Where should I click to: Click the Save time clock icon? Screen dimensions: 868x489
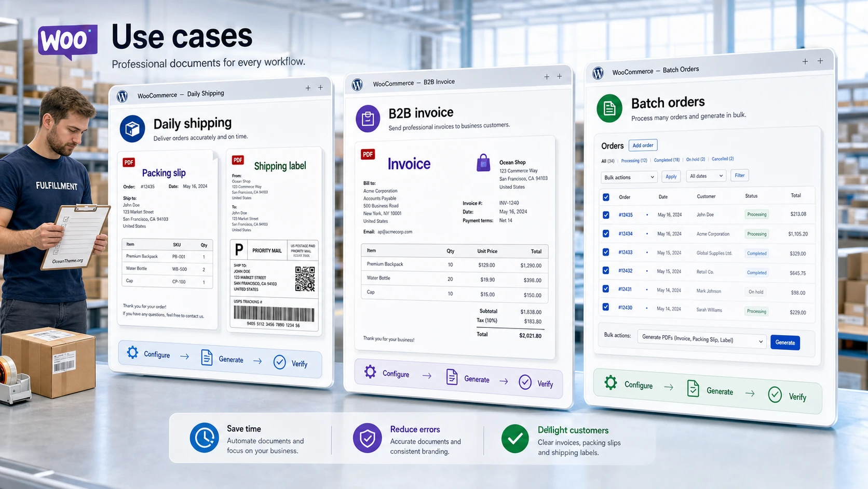(x=204, y=438)
